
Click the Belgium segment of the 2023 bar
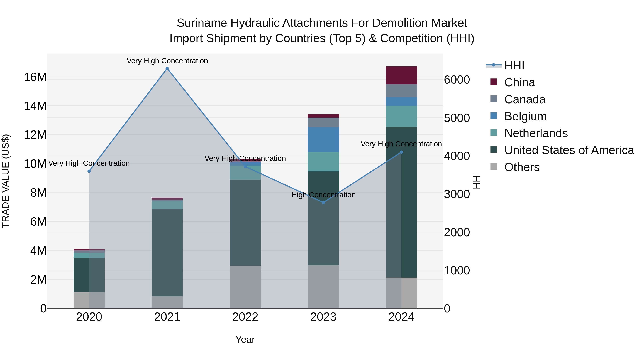(323, 140)
